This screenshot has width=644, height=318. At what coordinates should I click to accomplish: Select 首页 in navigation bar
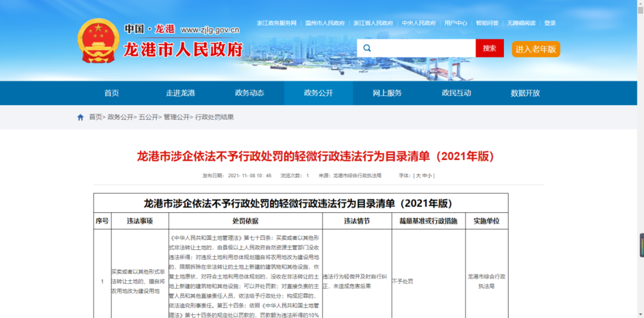(x=112, y=93)
